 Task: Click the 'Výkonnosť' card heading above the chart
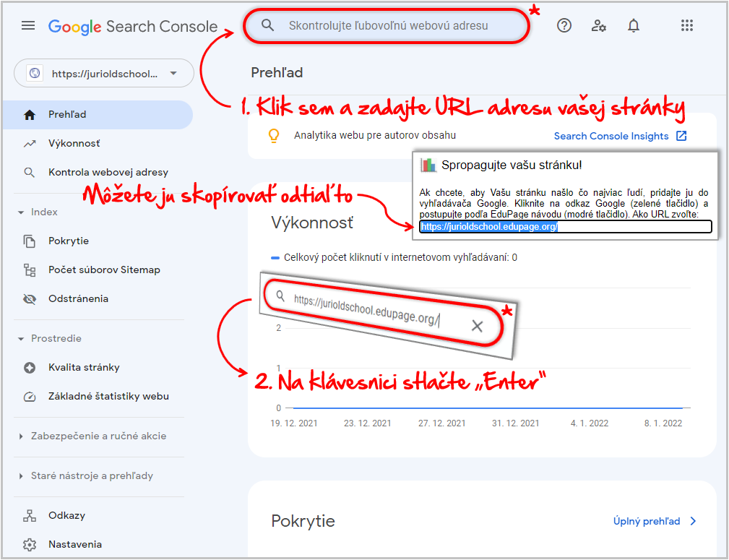(312, 223)
